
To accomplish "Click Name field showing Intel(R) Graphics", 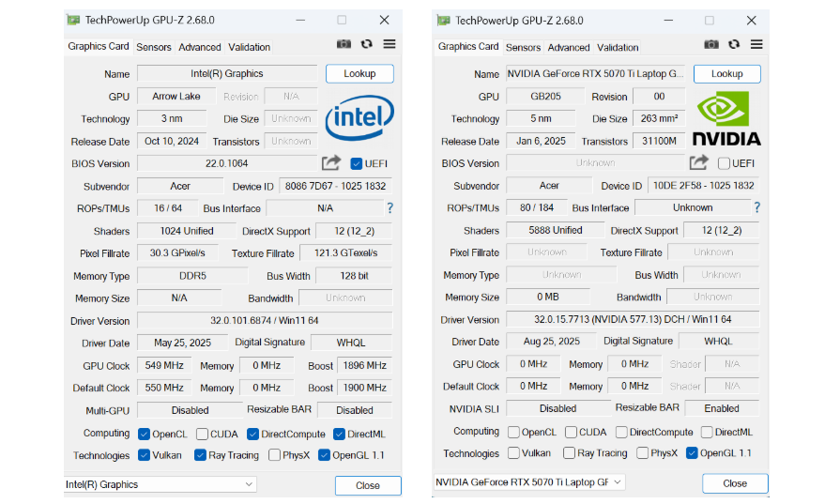I will click(x=227, y=73).
